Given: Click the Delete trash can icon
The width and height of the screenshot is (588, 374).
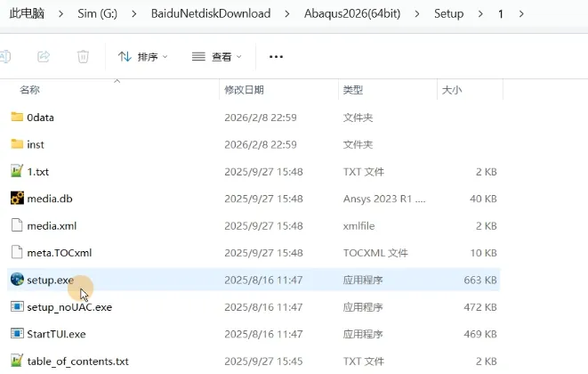Looking at the screenshot, I should pyautogui.click(x=83, y=57).
